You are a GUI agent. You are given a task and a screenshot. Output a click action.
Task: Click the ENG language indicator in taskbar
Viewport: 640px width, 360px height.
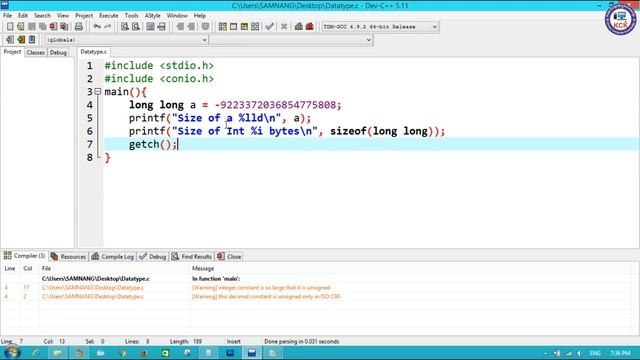point(595,353)
